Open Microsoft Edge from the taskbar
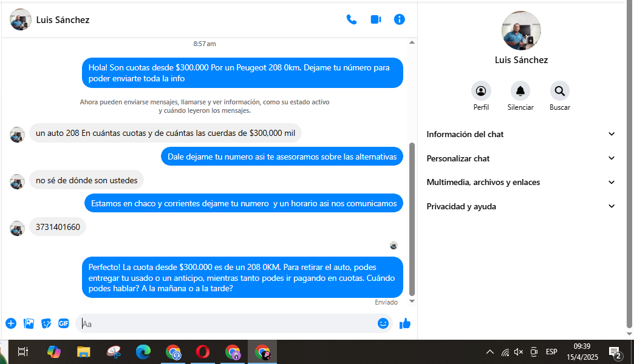This screenshot has width=634, height=364. coord(143,352)
